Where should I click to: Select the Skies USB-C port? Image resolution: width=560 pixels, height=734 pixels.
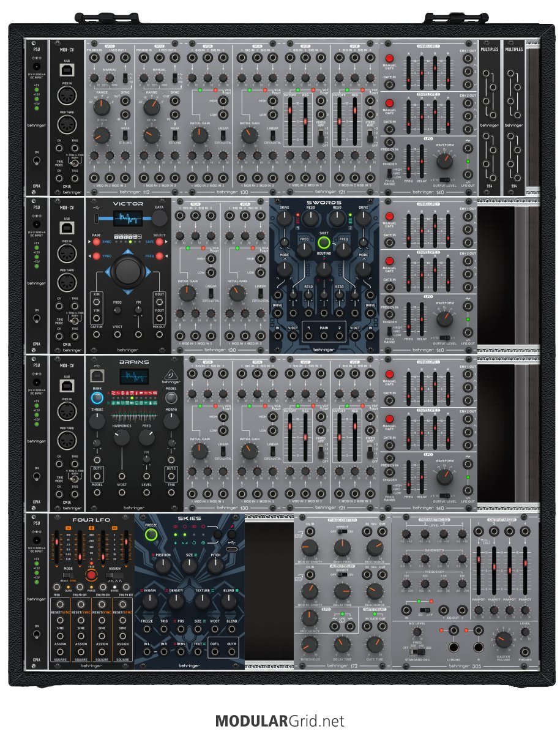pos(231,549)
